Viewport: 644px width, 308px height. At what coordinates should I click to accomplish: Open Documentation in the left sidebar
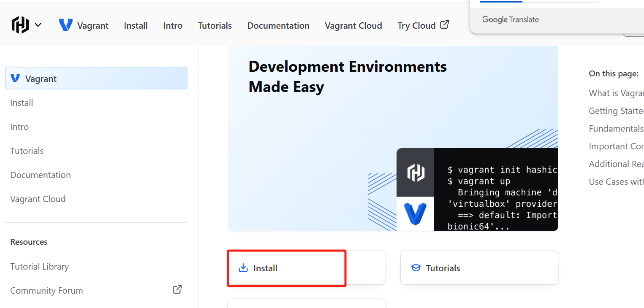(x=41, y=175)
